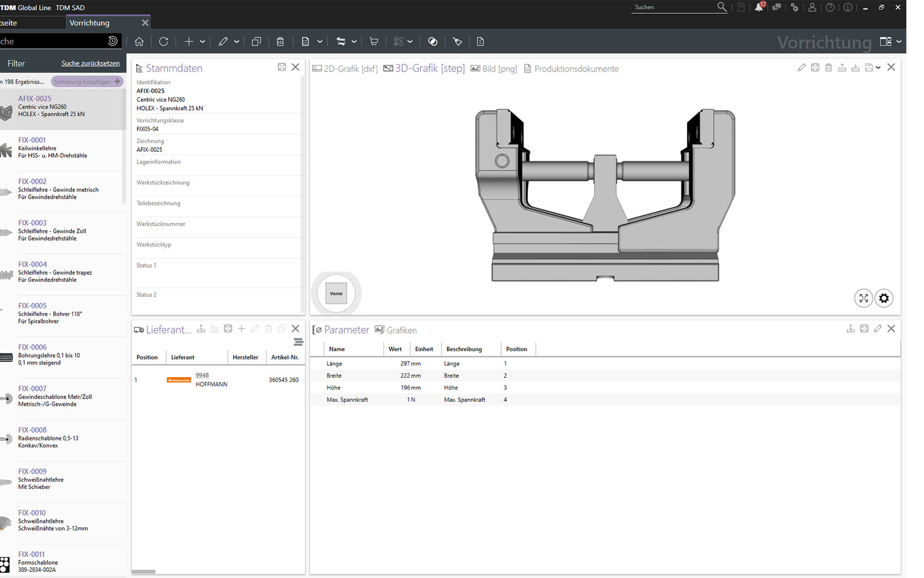This screenshot has width=924, height=578.
Task: Fit 3D view with round expand button
Action: pyautogui.click(x=864, y=298)
